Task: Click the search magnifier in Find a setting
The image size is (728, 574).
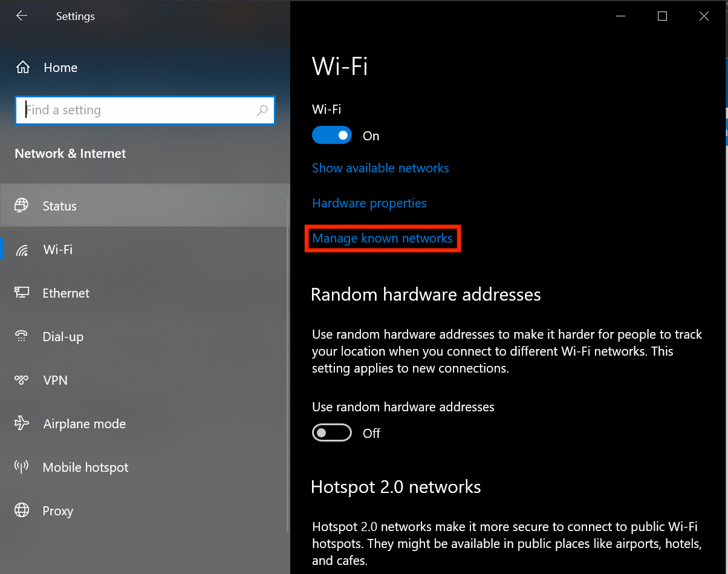Action: tap(262, 110)
